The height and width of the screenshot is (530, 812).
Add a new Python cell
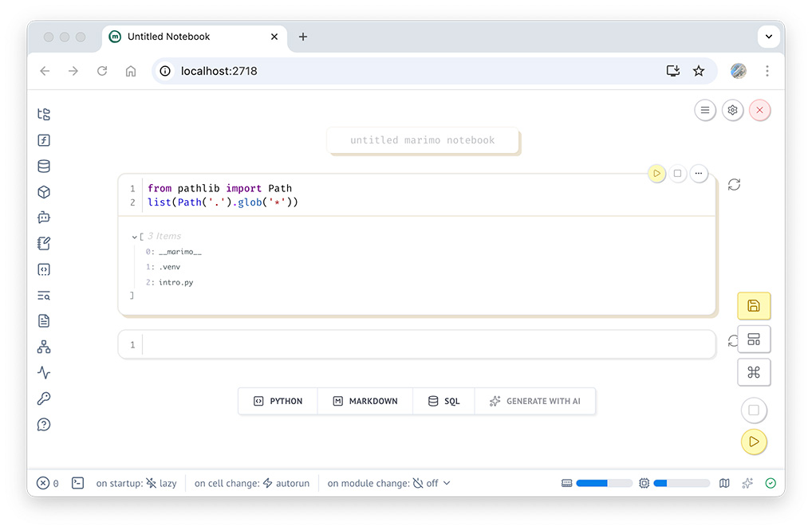coord(278,401)
